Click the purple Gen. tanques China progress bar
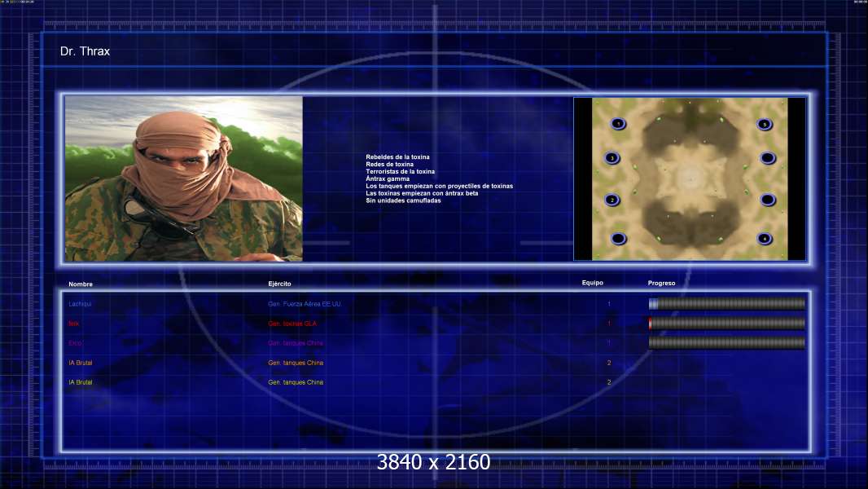868x489 pixels. click(x=727, y=343)
